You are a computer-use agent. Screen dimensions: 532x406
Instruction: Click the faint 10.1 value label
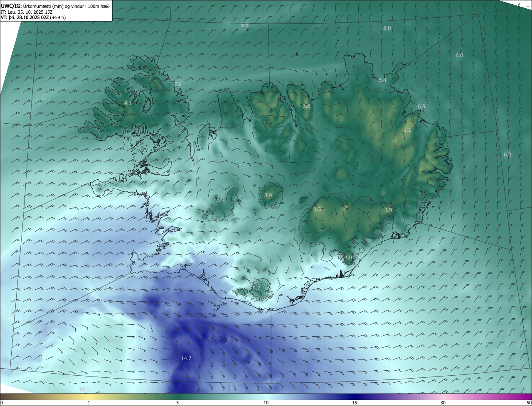9,316
